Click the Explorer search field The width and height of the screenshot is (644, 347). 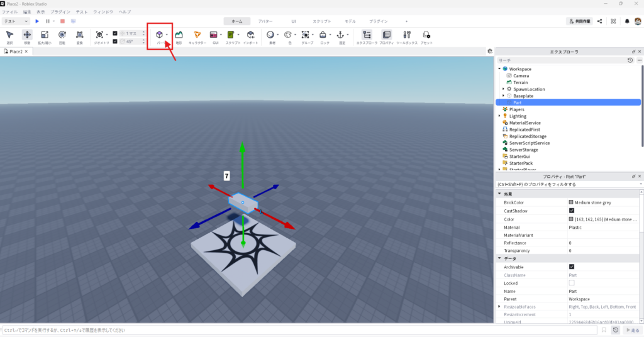pyautogui.click(x=560, y=60)
